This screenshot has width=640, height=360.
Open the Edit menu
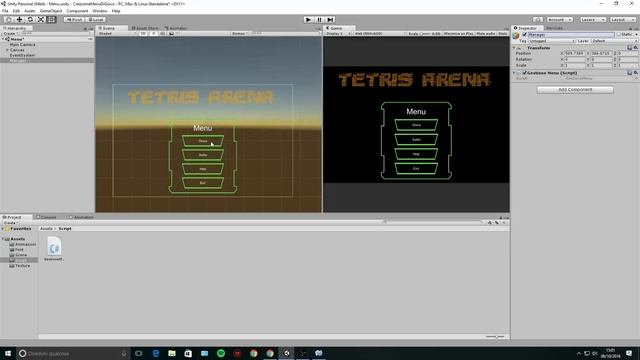click(x=16, y=11)
